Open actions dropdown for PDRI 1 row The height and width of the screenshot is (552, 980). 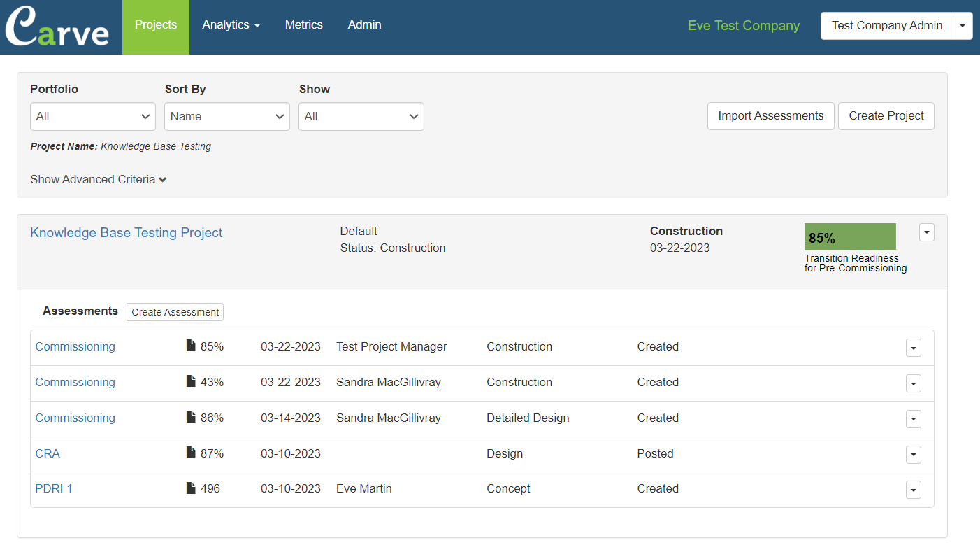point(914,490)
